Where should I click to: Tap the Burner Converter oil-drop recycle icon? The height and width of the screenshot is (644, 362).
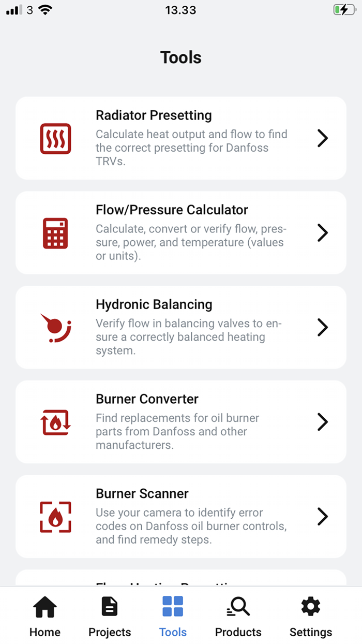[x=55, y=421]
